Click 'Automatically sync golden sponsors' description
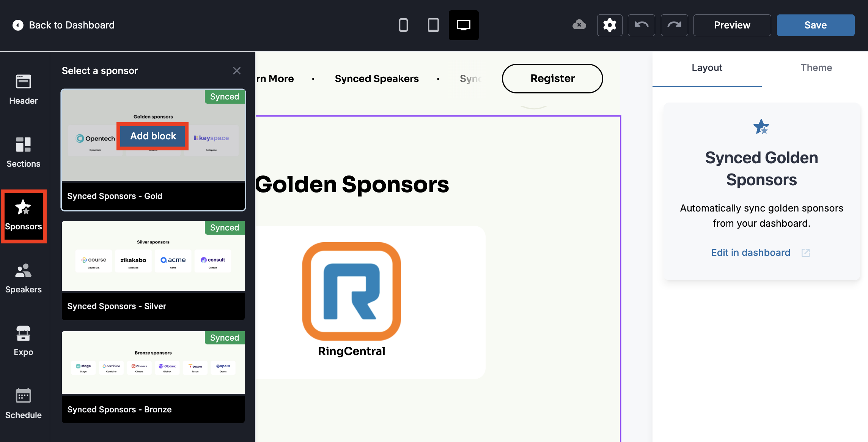The image size is (868, 442). [761, 216]
